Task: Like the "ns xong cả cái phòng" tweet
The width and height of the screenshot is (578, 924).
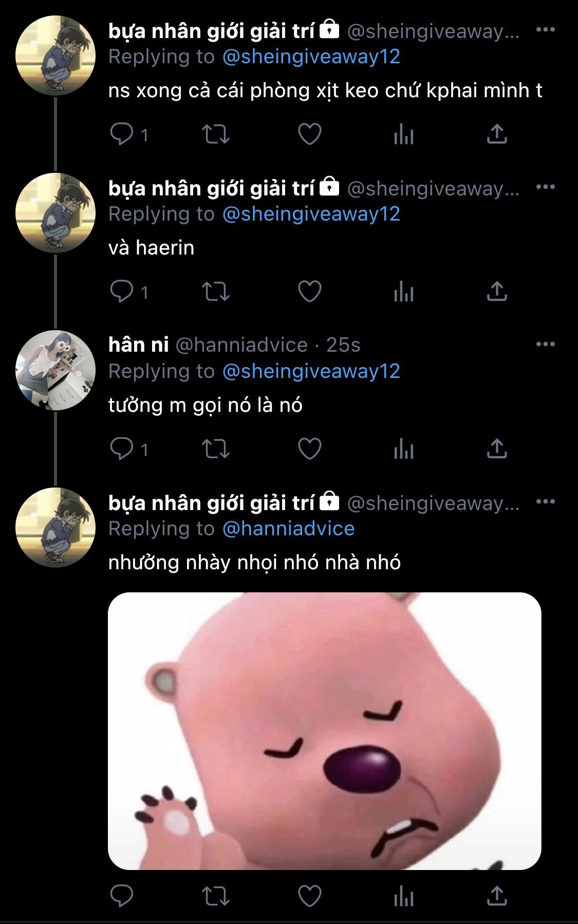Action: (x=310, y=134)
